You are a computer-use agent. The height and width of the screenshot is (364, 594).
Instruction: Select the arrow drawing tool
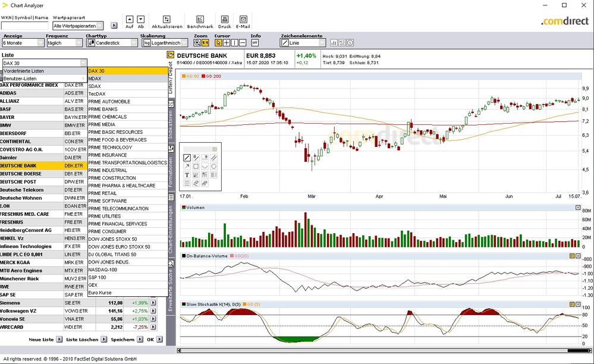point(187,167)
